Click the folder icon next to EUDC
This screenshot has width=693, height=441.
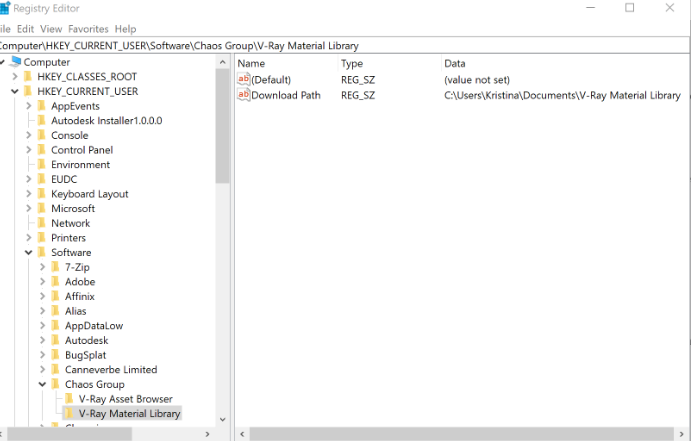pyautogui.click(x=42, y=179)
